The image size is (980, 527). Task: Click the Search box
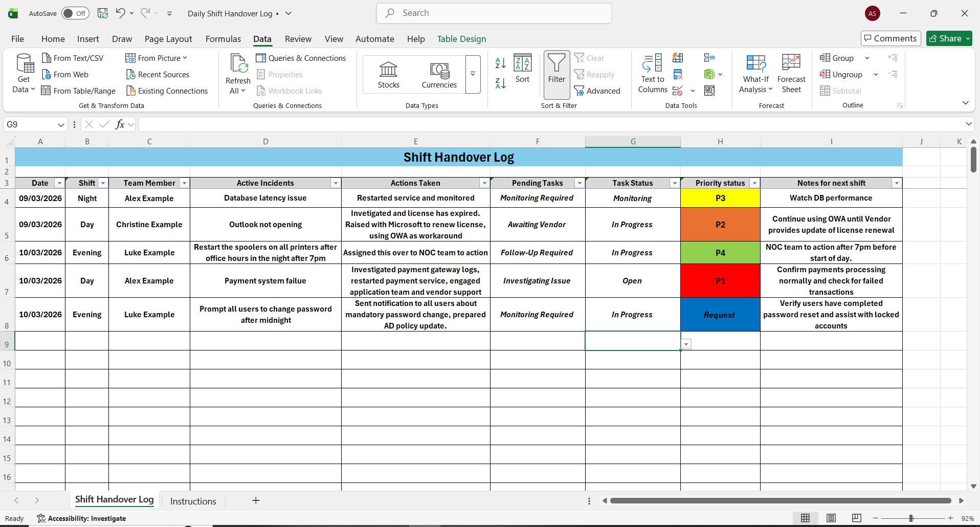point(494,13)
